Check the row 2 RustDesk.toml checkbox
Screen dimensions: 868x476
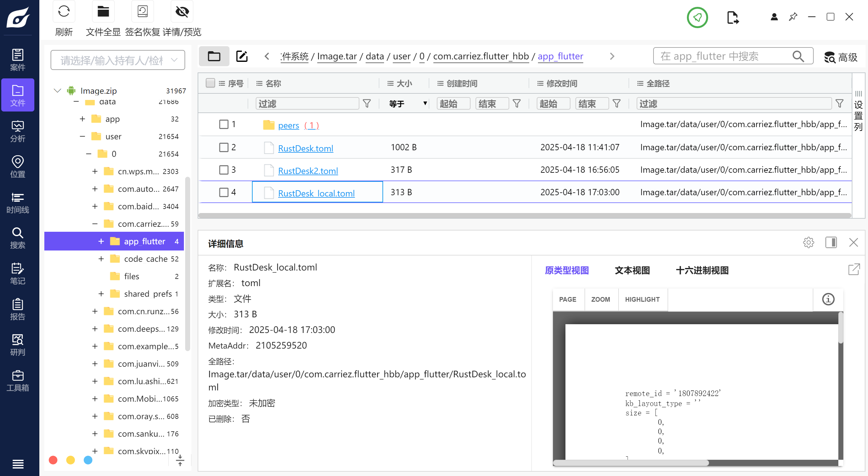[x=224, y=147]
